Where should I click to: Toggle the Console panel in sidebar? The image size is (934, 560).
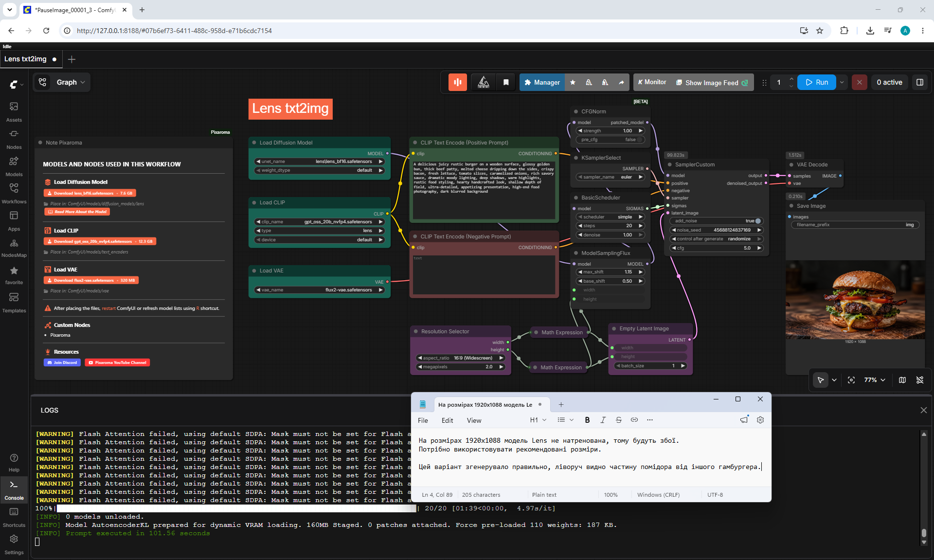(x=14, y=490)
